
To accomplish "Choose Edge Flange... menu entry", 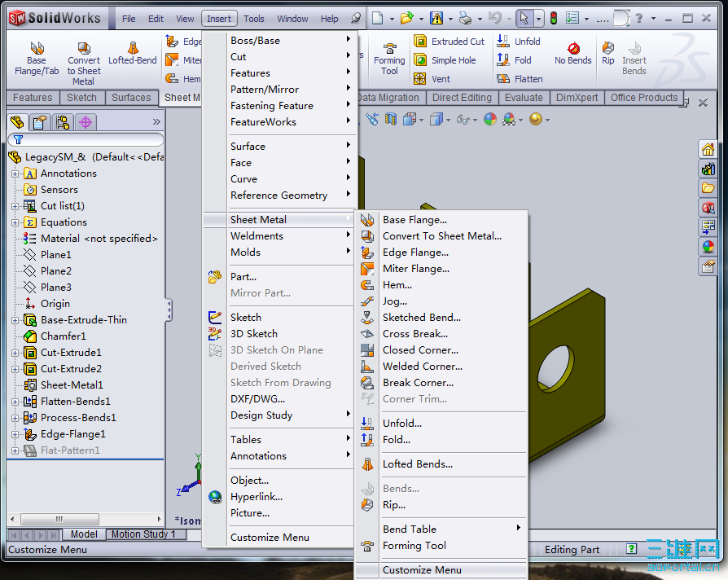I will (x=441, y=253).
